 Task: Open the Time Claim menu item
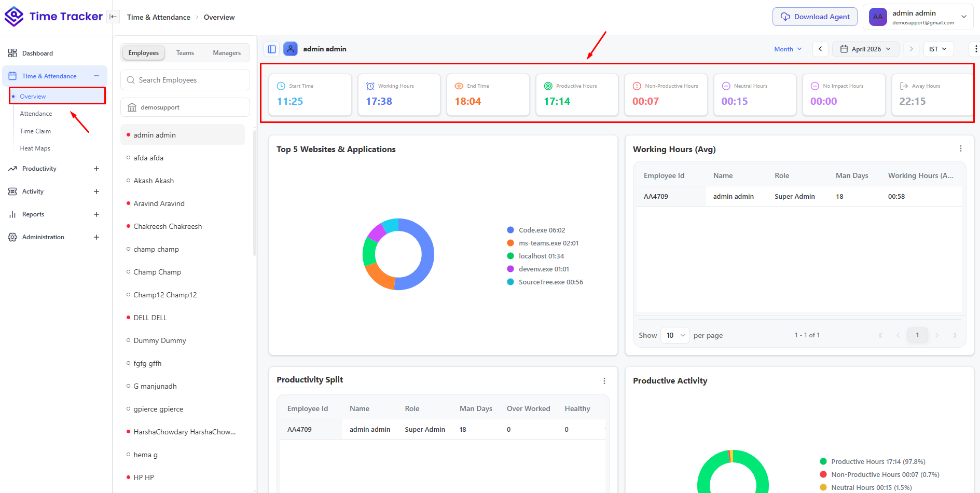(x=35, y=131)
